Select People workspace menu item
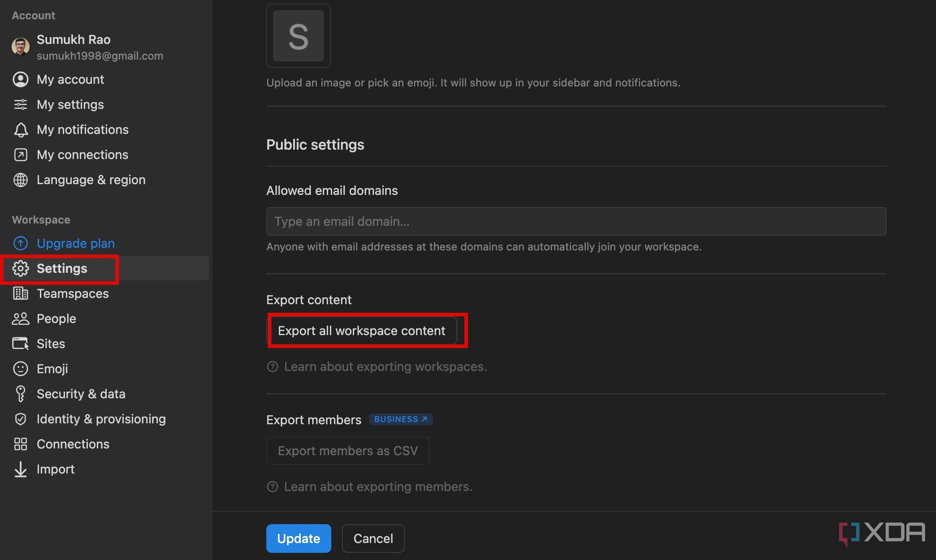The image size is (936, 560). point(56,318)
